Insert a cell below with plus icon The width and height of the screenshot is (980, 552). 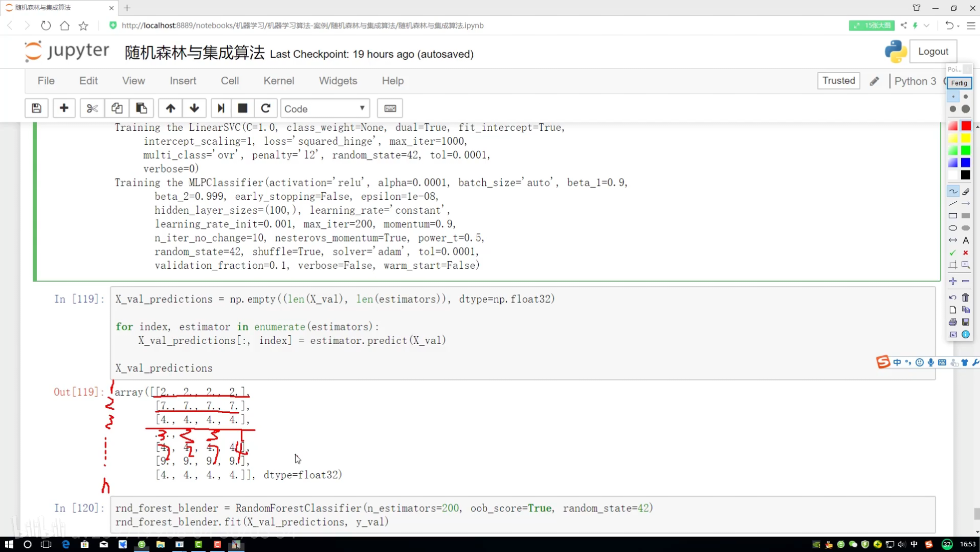(x=64, y=108)
